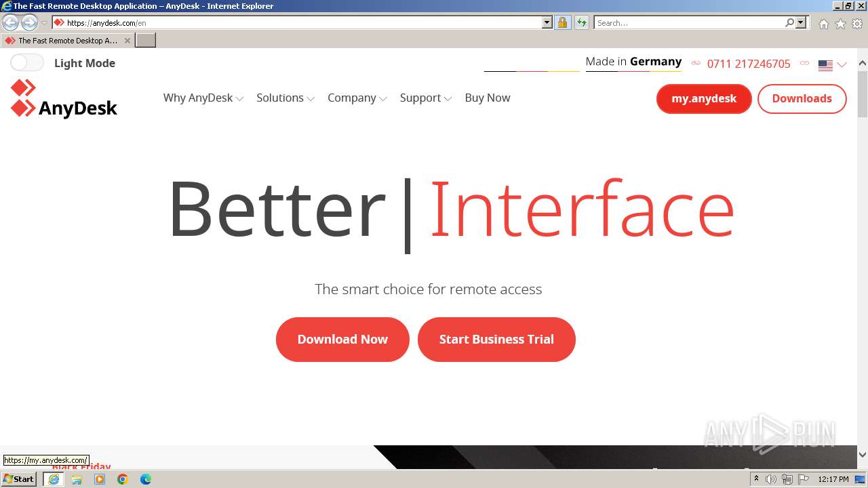The height and width of the screenshot is (488, 868).
Task: Open favorites star icon
Action: (840, 24)
